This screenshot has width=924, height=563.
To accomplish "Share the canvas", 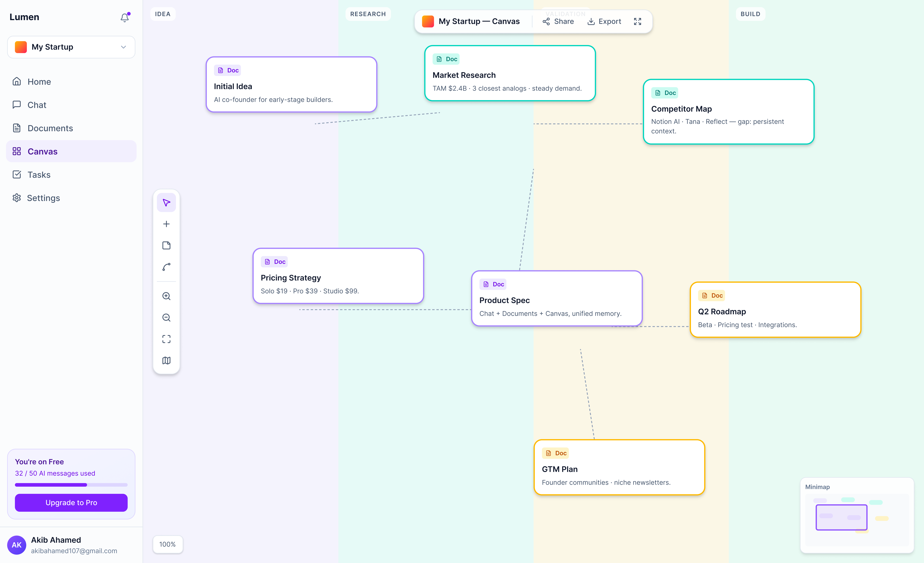I will [x=558, y=21].
